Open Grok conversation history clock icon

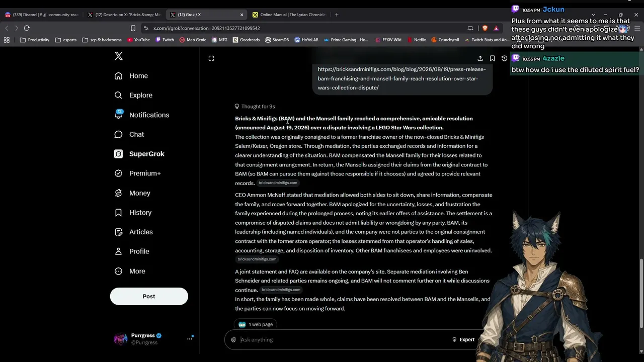click(504, 58)
